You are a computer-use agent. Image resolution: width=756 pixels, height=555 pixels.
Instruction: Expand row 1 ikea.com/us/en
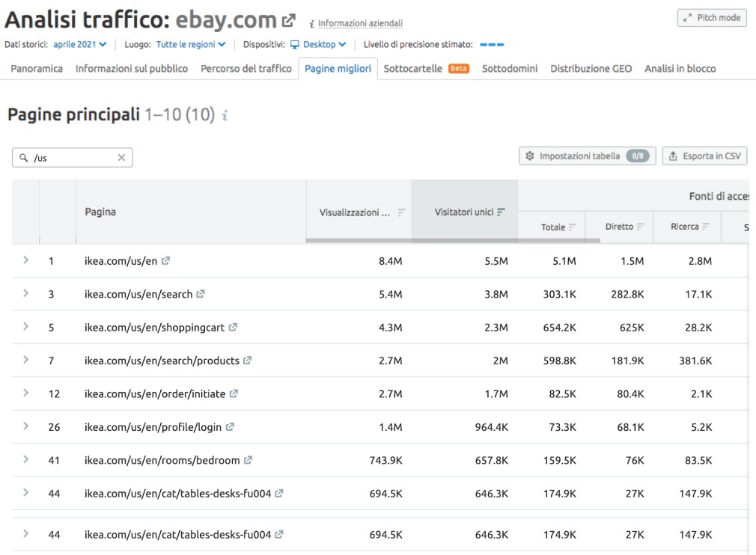pyautogui.click(x=26, y=260)
